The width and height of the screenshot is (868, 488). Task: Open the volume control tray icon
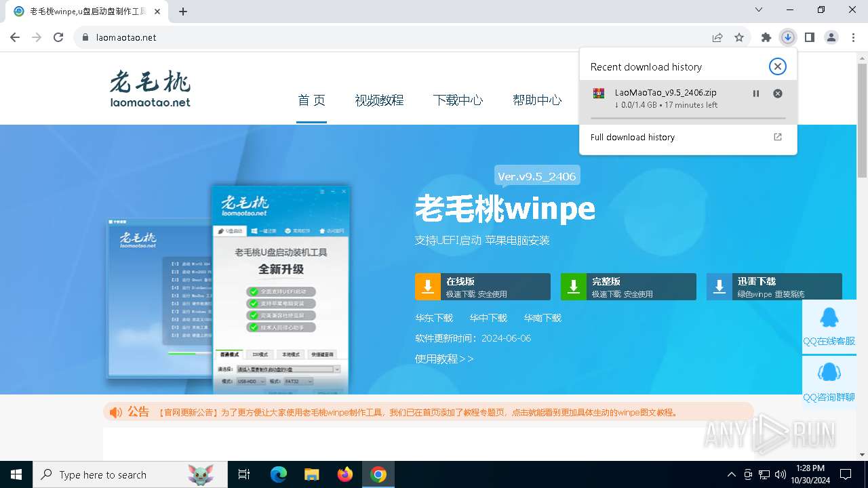[781, 474]
